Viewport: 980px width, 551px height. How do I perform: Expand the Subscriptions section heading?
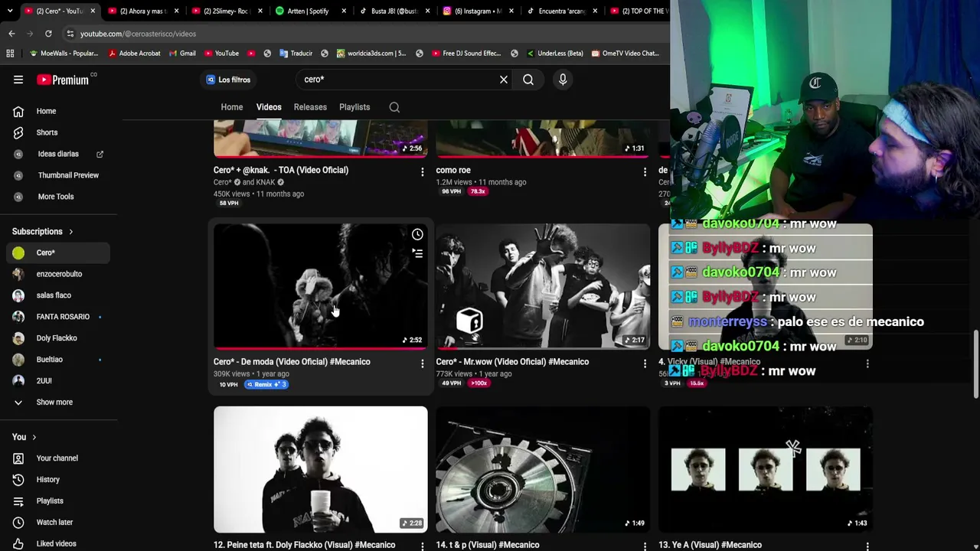[x=43, y=232]
